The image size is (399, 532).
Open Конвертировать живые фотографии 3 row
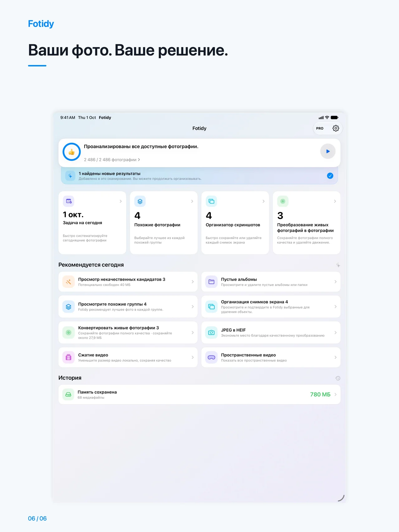[x=128, y=333]
